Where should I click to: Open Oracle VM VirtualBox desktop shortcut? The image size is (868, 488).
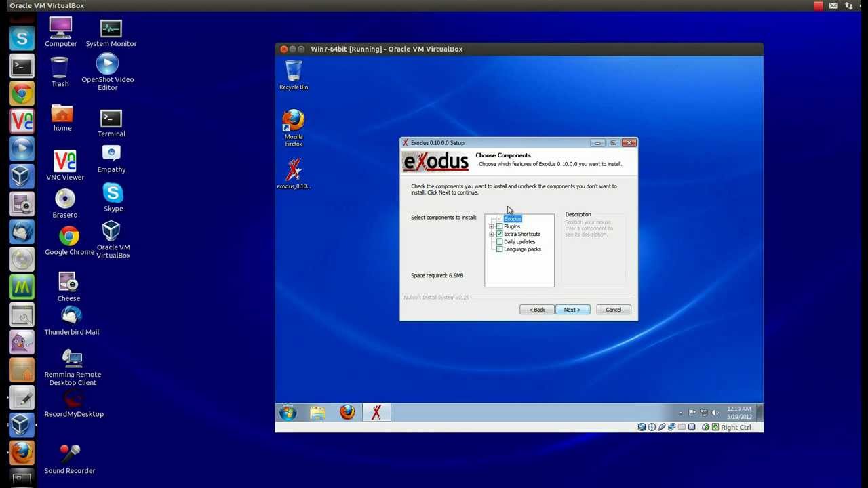(x=113, y=239)
